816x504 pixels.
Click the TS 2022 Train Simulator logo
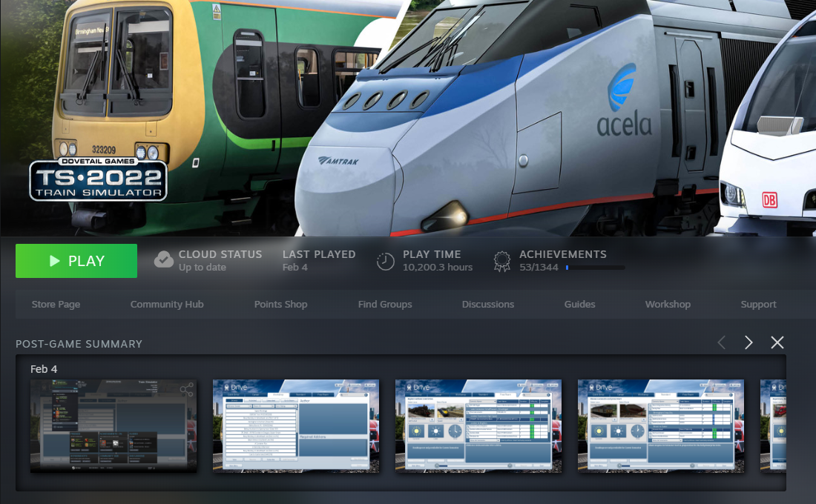click(x=98, y=179)
